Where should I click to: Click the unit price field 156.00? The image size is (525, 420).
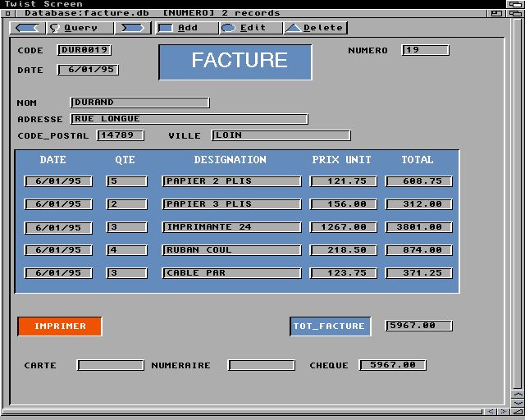coord(344,204)
